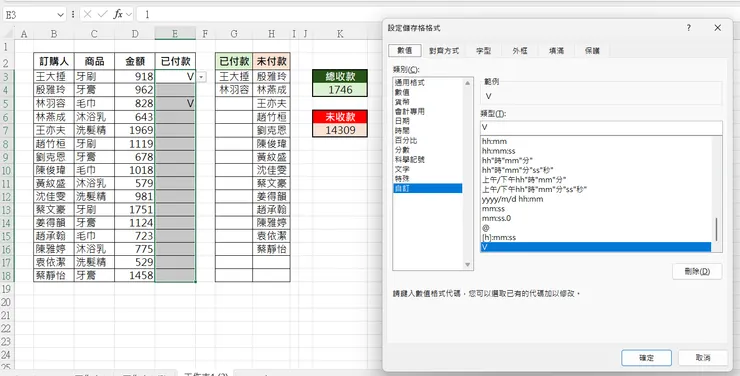Image resolution: width=740 pixels, height=376 pixels.
Task: Open the 保護 tab
Action: point(592,50)
